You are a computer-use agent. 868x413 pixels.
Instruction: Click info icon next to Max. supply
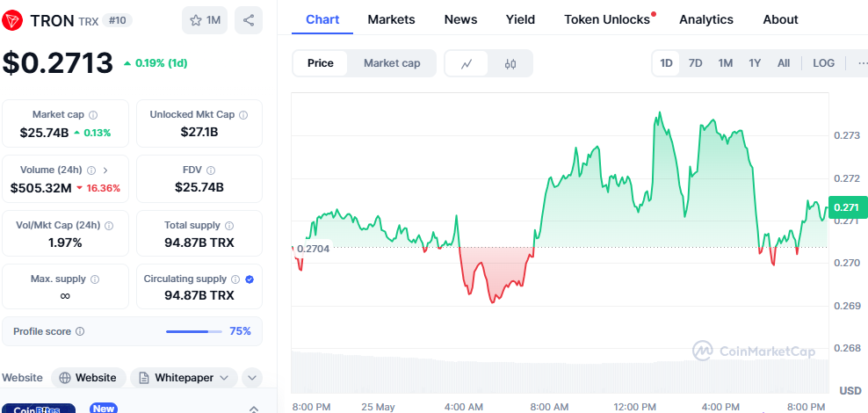point(95,279)
